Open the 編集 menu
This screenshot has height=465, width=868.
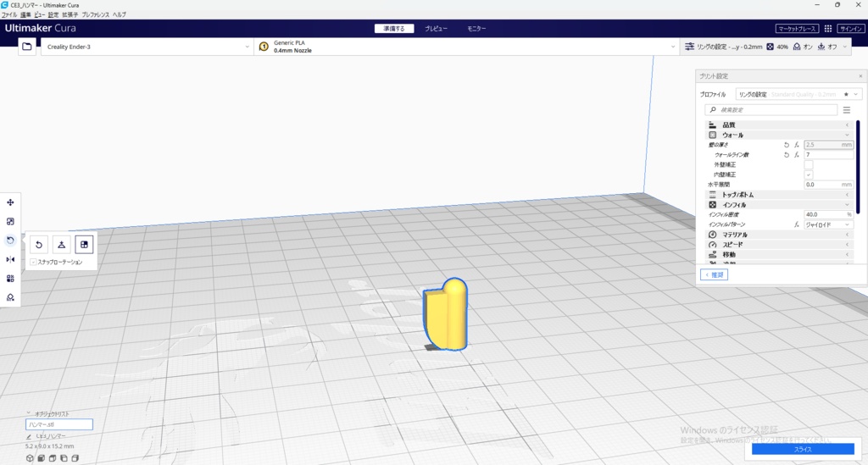coord(25,15)
